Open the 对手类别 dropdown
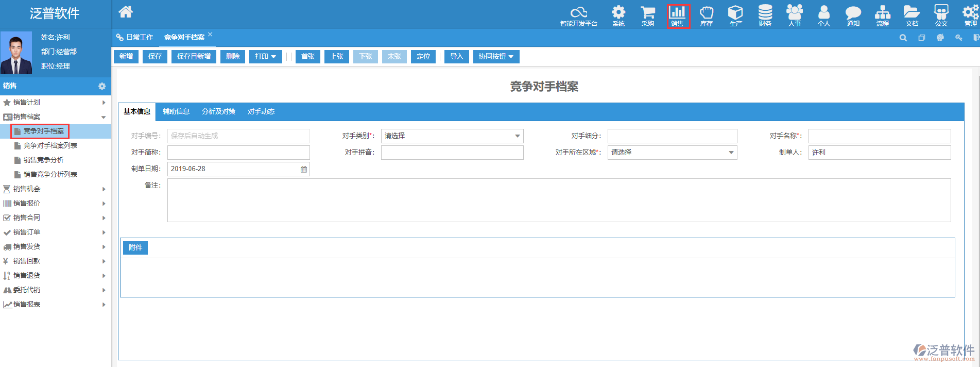The height and width of the screenshot is (367, 980). point(452,136)
